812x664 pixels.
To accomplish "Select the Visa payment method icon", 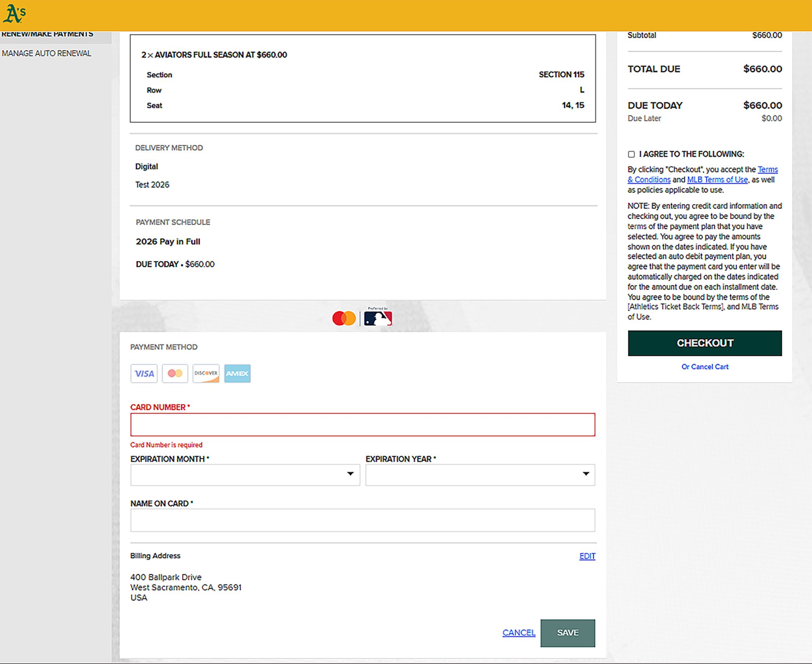I will coord(144,374).
